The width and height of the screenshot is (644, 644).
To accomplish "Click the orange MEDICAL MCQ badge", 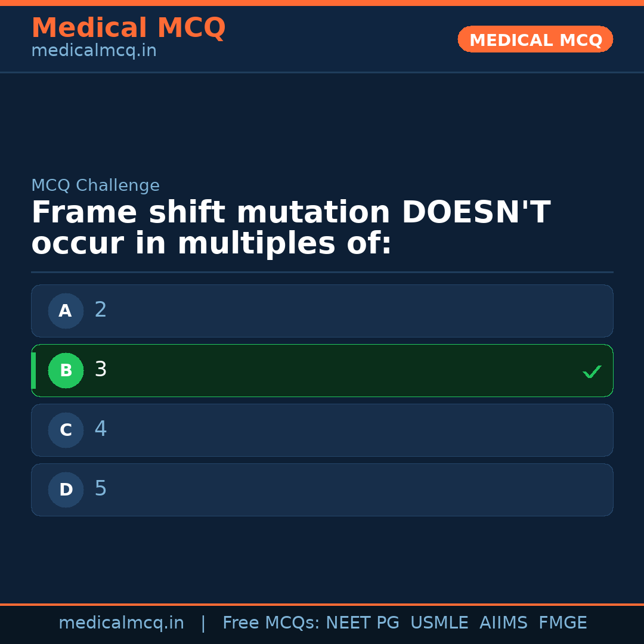I will [x=535, y=39].
